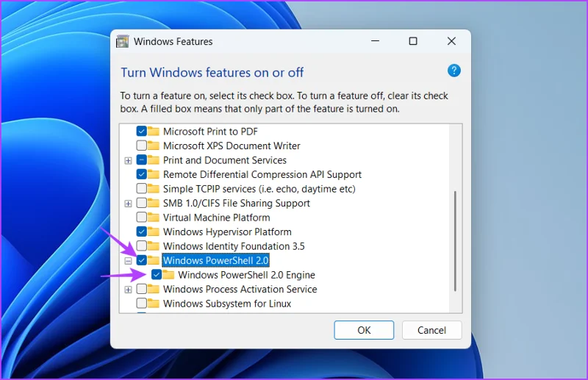
Task: Select Simple TCPIP services label text
Action: 259,189
